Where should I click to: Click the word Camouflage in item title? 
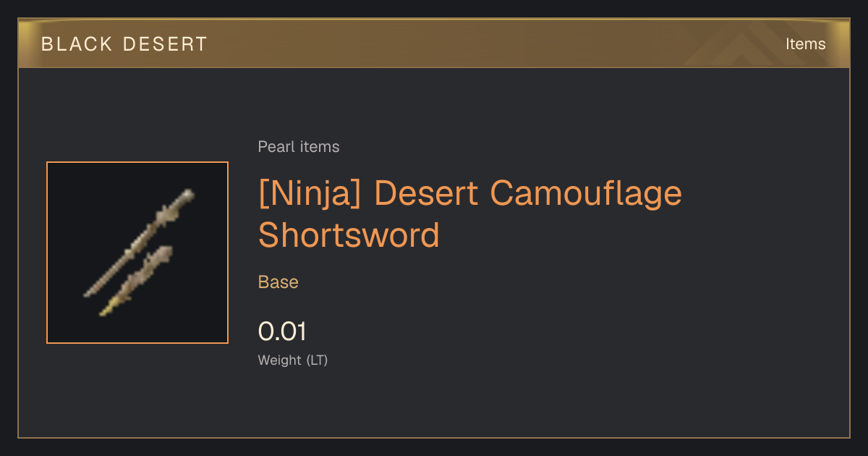point(586,194)
